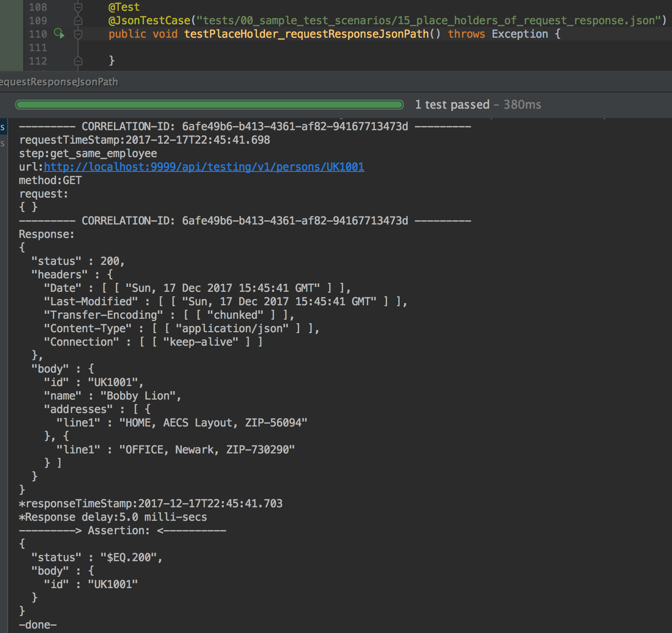The height and width of the screenshot is (633, 672).
Task: Click line number 108 in the gutter
Action: (38, 7)
